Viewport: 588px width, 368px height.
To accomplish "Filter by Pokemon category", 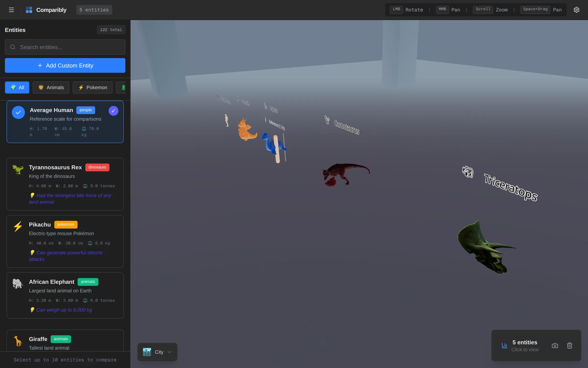I will pyautogui.click(x=93, y=87).
